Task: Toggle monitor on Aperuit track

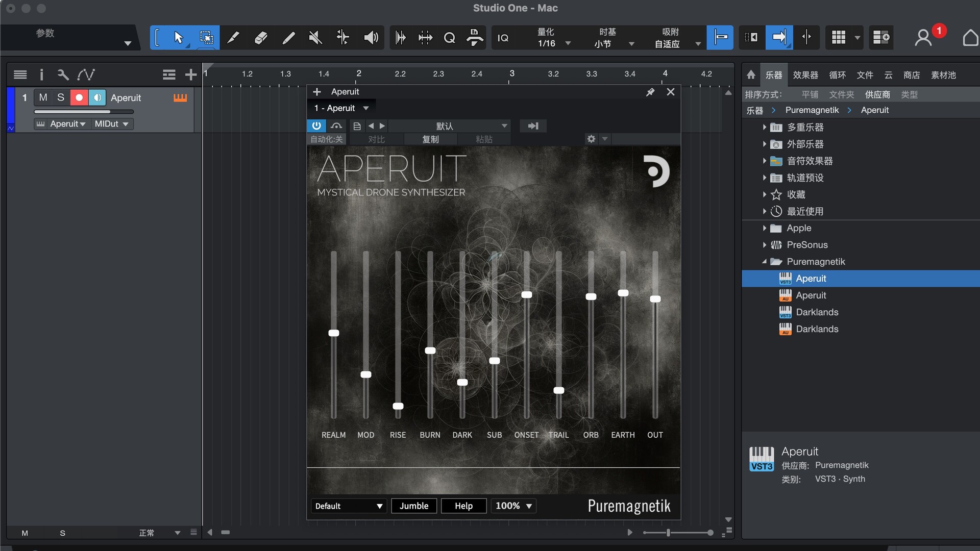Action: tap(97, 97)
